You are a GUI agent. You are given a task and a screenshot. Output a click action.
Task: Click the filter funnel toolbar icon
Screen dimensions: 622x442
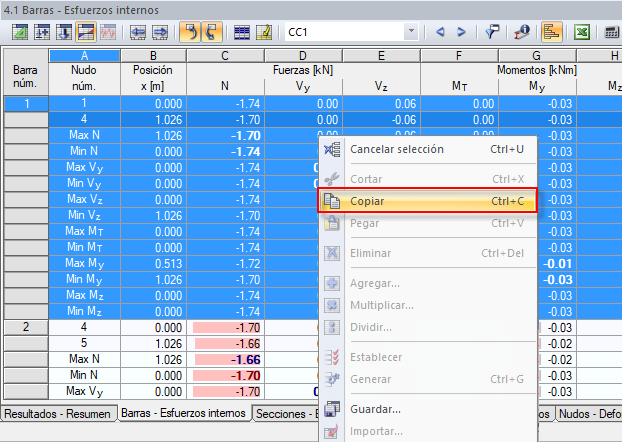[x=492, y=32]
